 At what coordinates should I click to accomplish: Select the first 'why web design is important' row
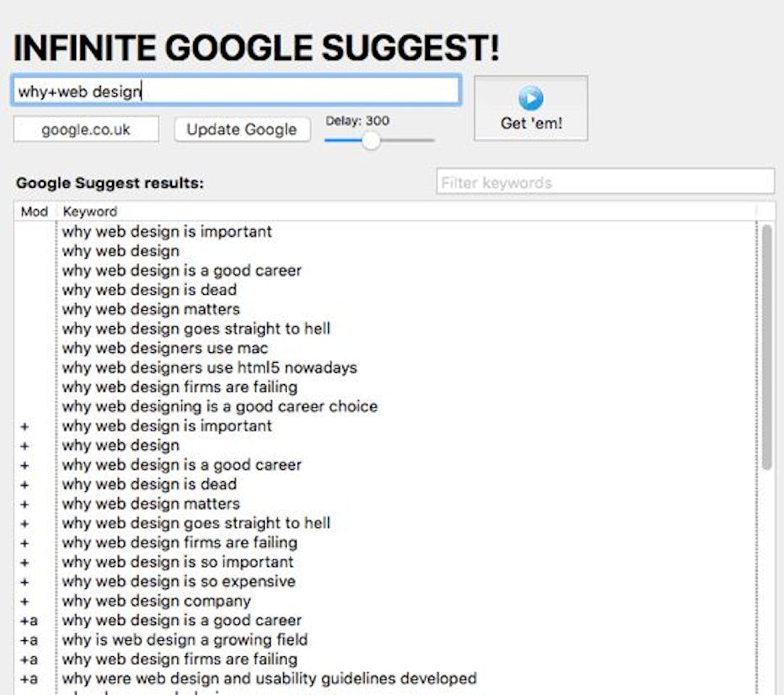tap(167, 232)
